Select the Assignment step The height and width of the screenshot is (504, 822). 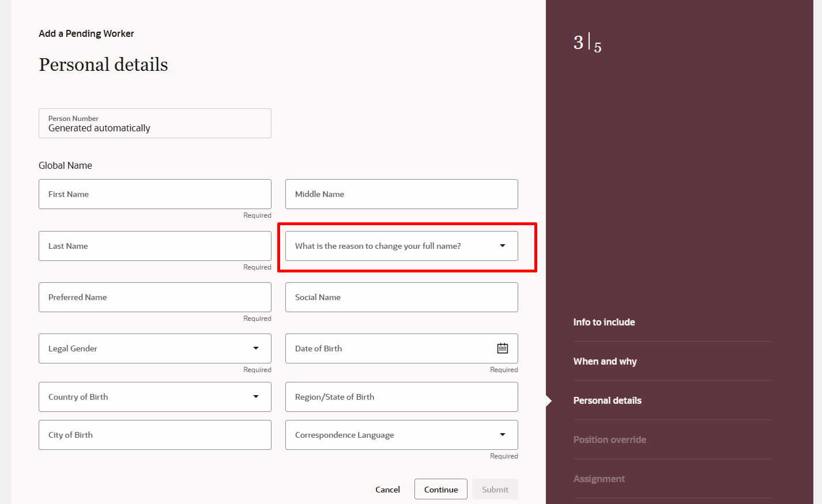click(x=599, y=479)
